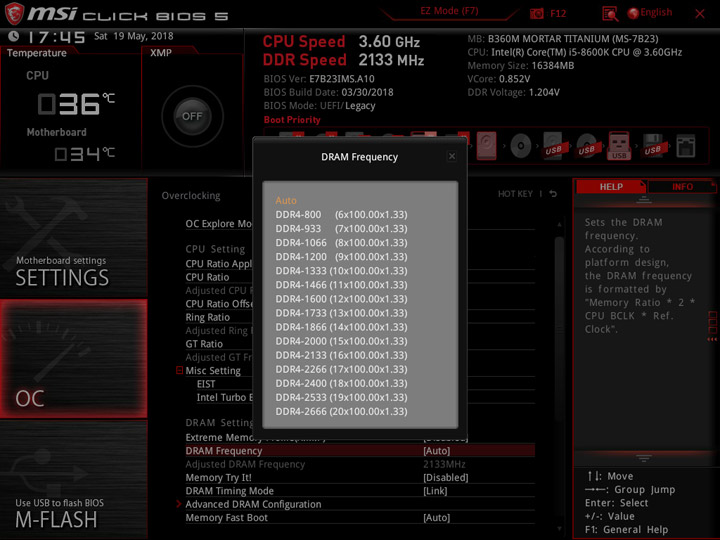Viewport: 720px width, 540px height.
Task: Choose DDR4-1066 frequency option
Action: 341,242
